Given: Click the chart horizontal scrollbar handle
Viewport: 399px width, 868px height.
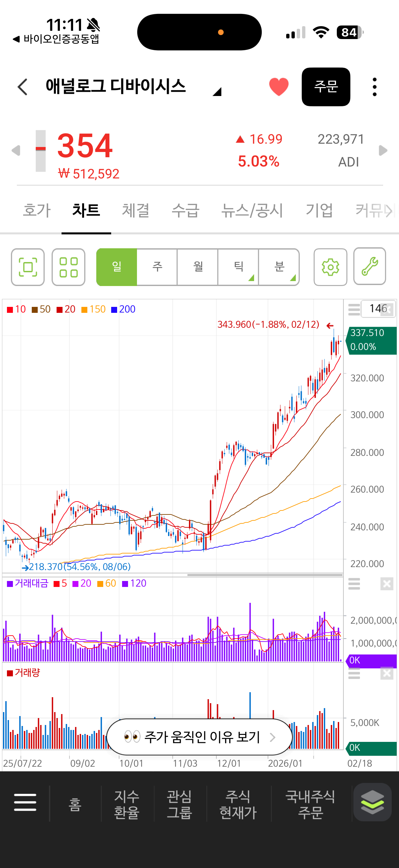Looking at the screenshot, I should [x=265, y=575].
